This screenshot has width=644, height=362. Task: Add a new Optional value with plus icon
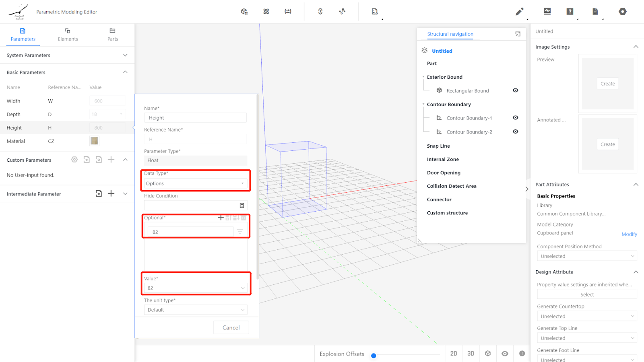tap(221, 218)
